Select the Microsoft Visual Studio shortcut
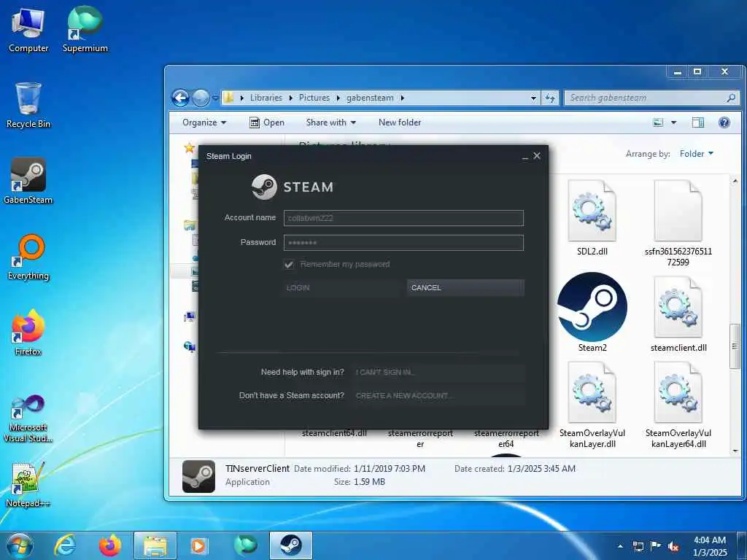The height and width of the screenshot is (560, 747). pyautogui.click(x=28, y=419)
